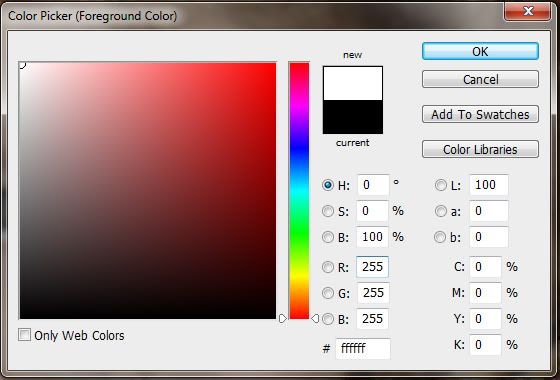Screen dimensions: 560x380
Task: Click the H hue value field
Action: tap(373, 185)
